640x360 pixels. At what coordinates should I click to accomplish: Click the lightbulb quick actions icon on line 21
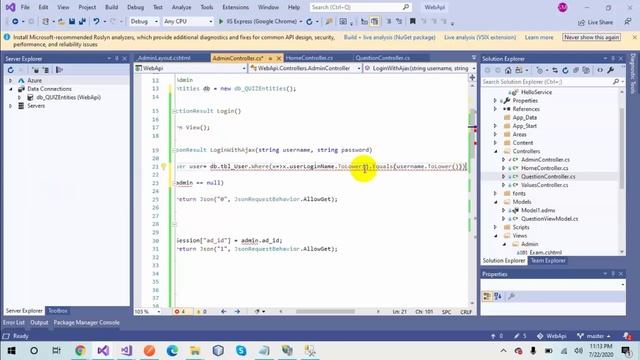pos(164,167)
